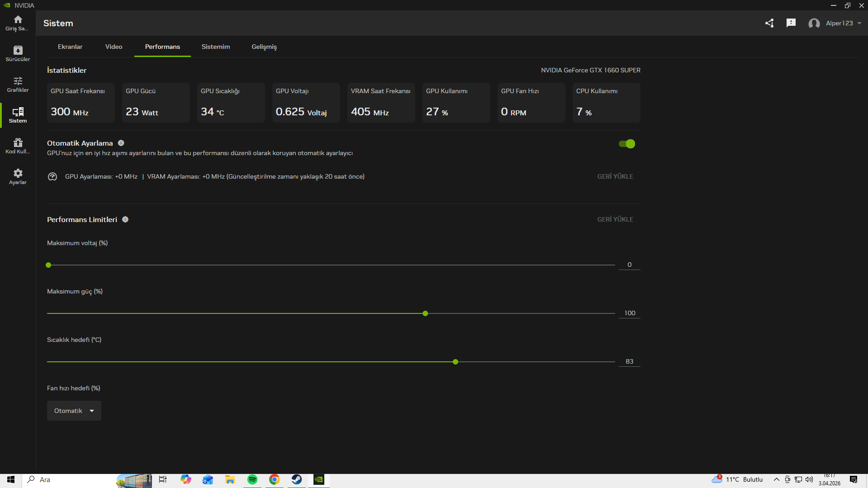Click the volume speaker tray icon
This screenshot has height=488, width=868.
coord(809,479)
